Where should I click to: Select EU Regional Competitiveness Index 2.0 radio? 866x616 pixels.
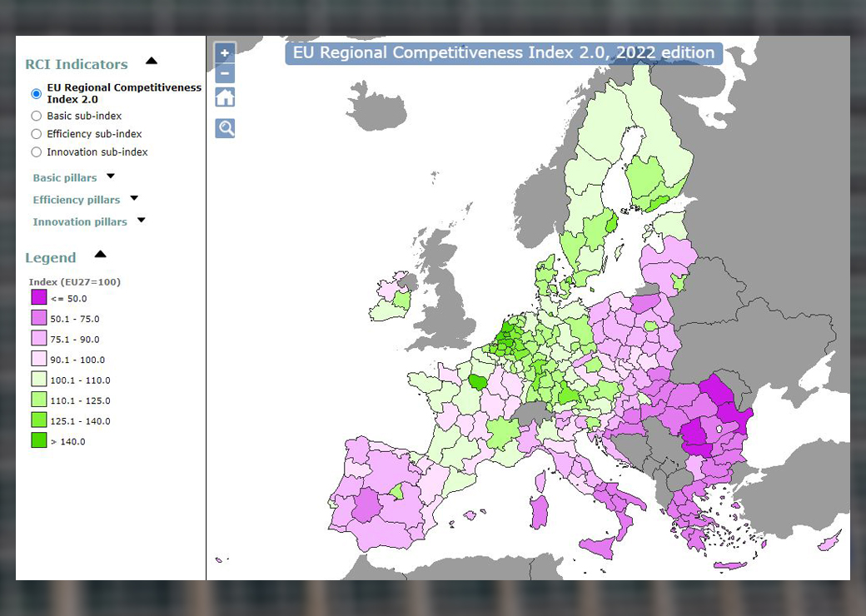(37, 93)
